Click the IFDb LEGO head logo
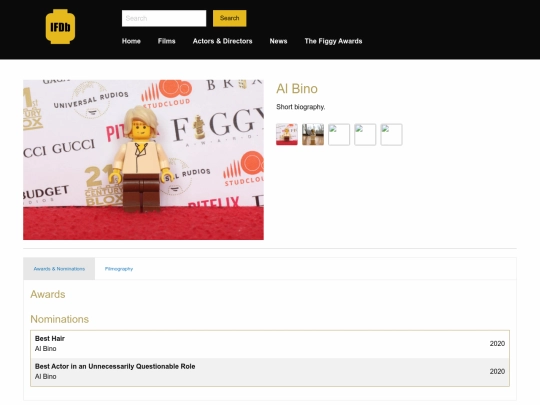Image resolution: width=540 pixels, height=405 pixels. pos(60,27)
